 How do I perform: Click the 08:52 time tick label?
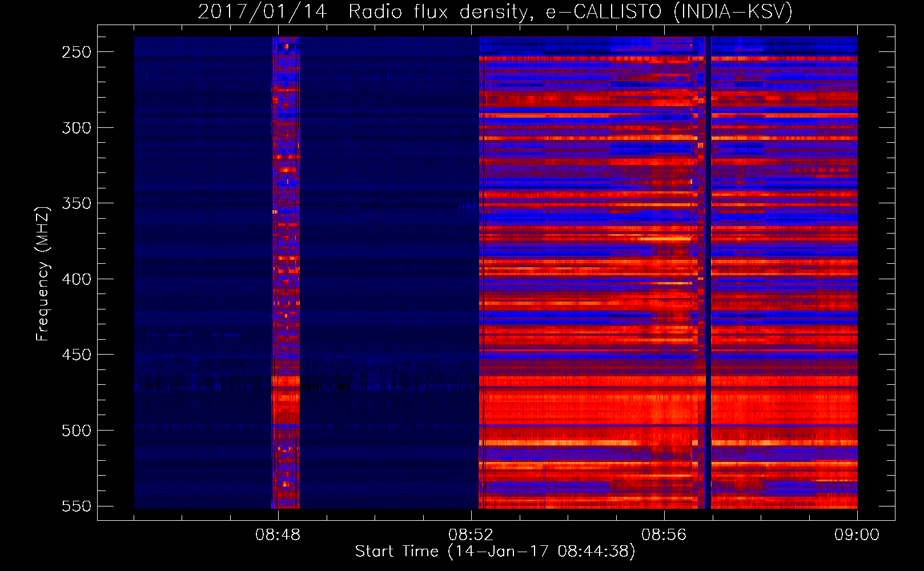[x=471, y=535]
